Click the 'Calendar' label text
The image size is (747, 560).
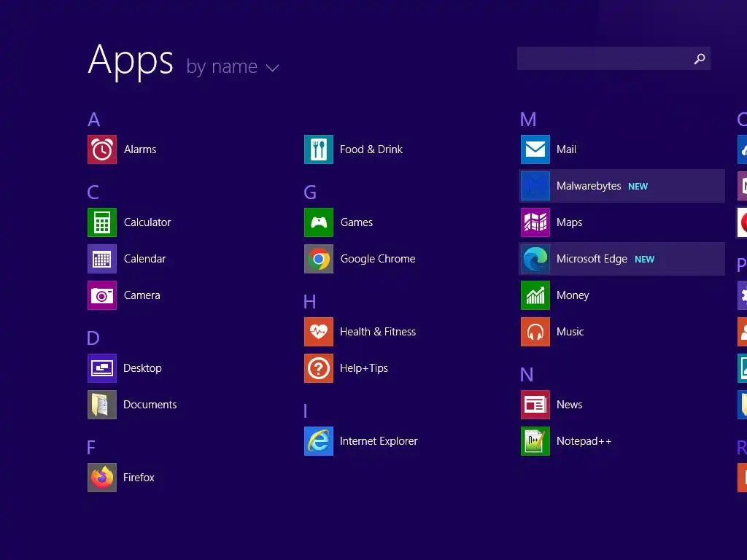(x=145, y=259)
